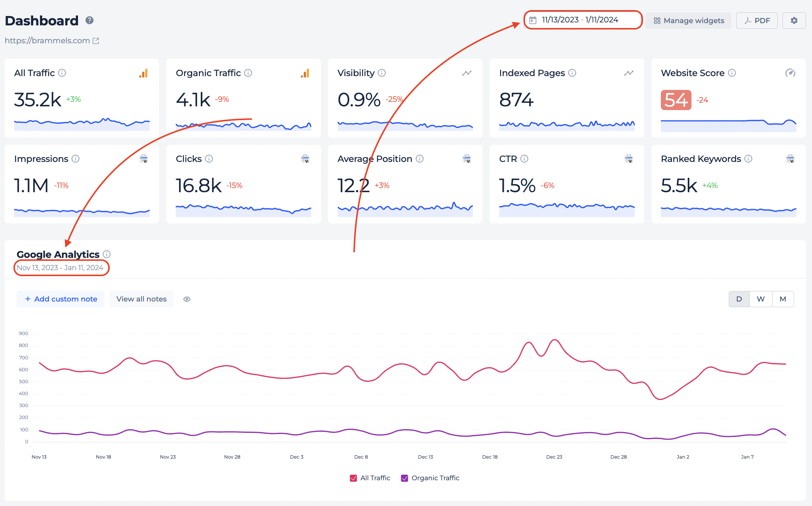This screenshot has height=506, width=812.
Task: Click the info icon beside Google Analytics heading
Action: click(107, 254)
